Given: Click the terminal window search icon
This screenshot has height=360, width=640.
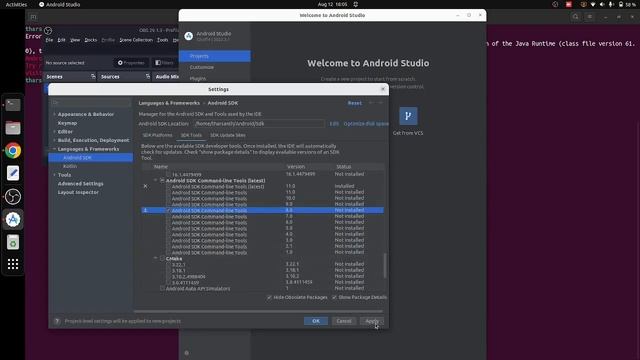Looking at the screenshot, I should [576, 17].
